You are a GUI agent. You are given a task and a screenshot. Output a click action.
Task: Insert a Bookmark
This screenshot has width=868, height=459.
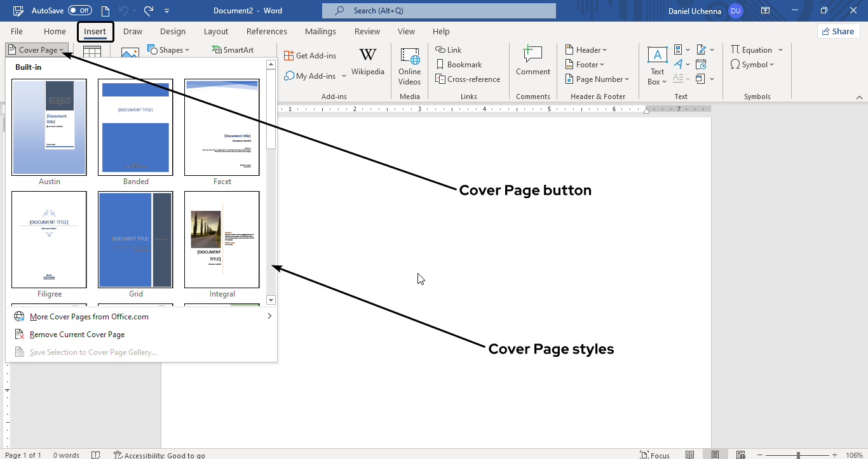[459, 65]
